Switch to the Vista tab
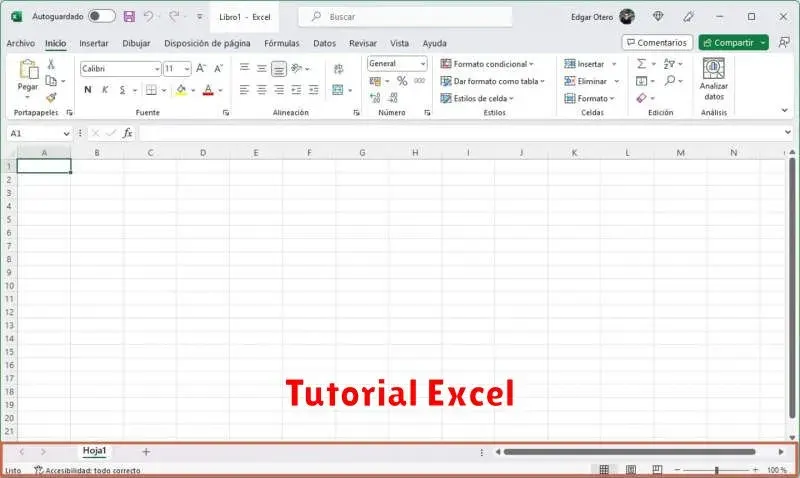 pos(399,43)
